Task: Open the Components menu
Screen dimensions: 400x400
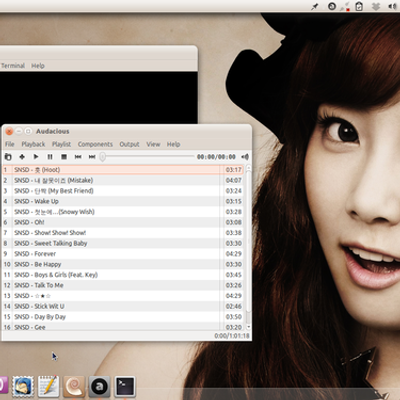Action: (x=95, y=144)
